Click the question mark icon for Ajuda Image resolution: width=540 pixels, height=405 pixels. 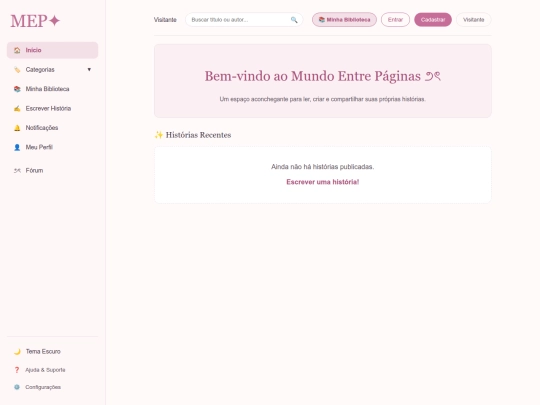coord(17,370)
